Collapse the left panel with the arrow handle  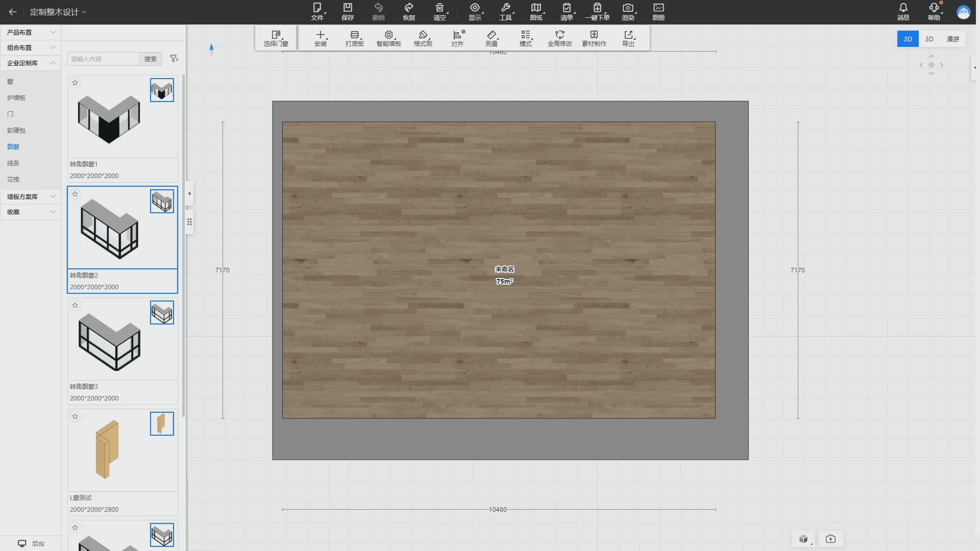(189, 193)
